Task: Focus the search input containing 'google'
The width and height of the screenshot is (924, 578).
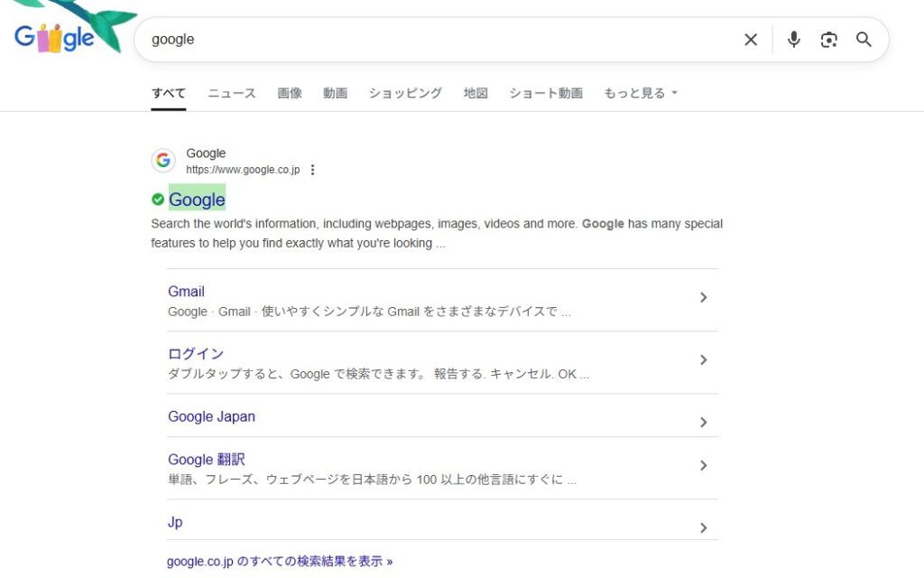Action: [436, 40]
